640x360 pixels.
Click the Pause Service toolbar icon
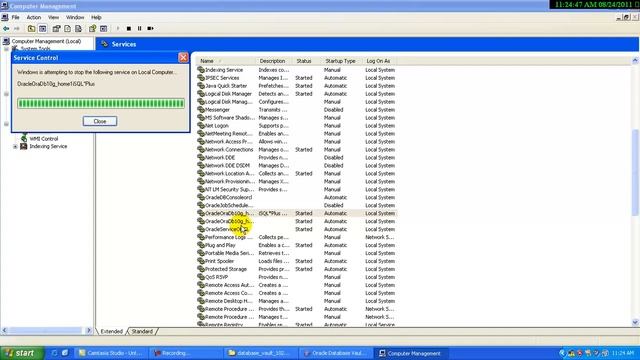click(x=140, y=29)
